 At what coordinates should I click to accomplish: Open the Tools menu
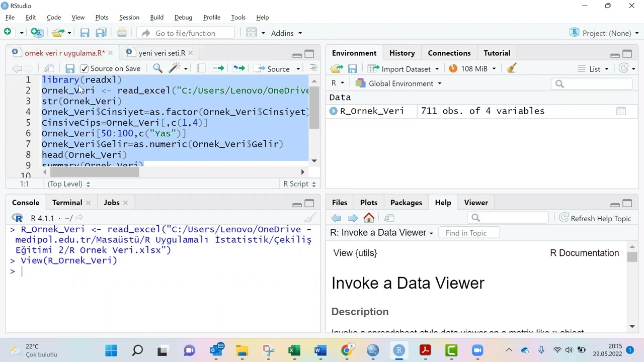click(x=238, y=17)
